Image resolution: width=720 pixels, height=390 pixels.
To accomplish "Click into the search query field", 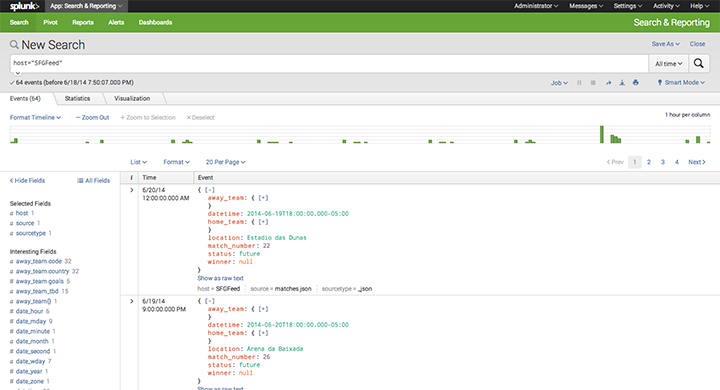I will coord(329,63).
